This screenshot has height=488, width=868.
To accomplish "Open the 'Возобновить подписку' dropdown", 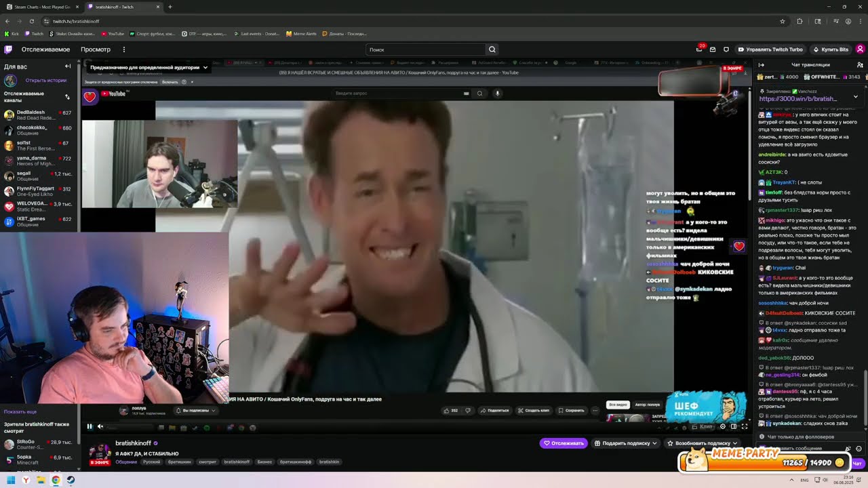I will pos(703,443).
